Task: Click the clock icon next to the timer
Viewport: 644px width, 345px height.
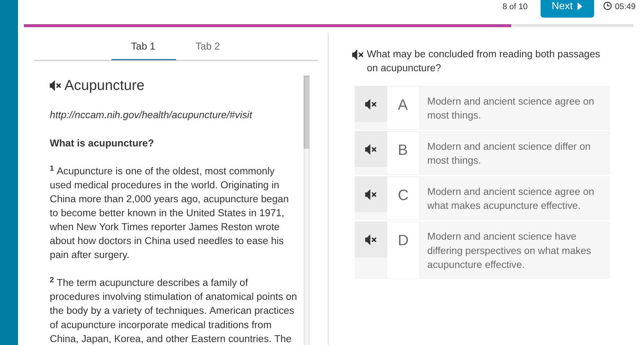Action: [x=608, y=6]
